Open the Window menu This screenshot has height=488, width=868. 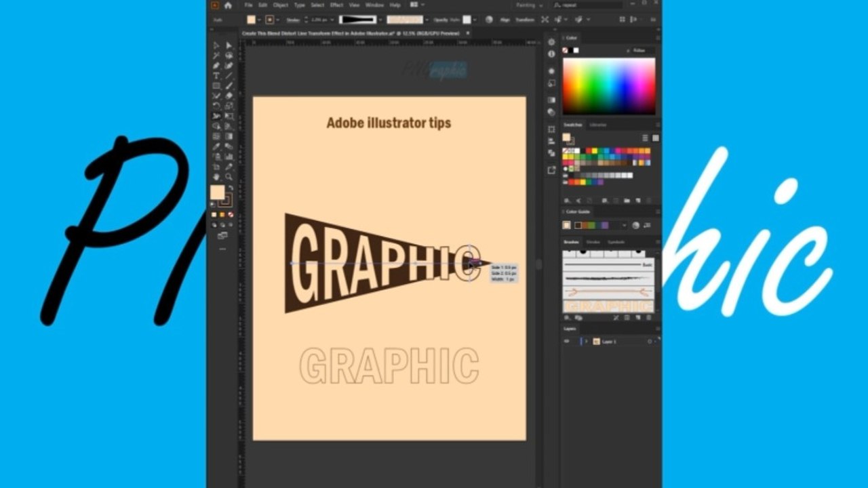pyautogui.click(x=374, y=5)
